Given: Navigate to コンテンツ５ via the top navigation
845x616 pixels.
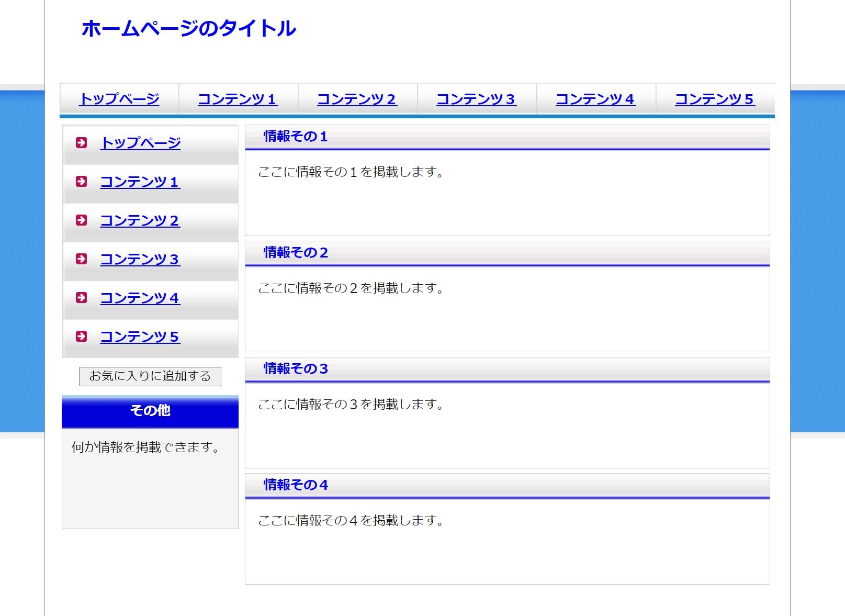Looking at the screenshot, I should point(715,99).
